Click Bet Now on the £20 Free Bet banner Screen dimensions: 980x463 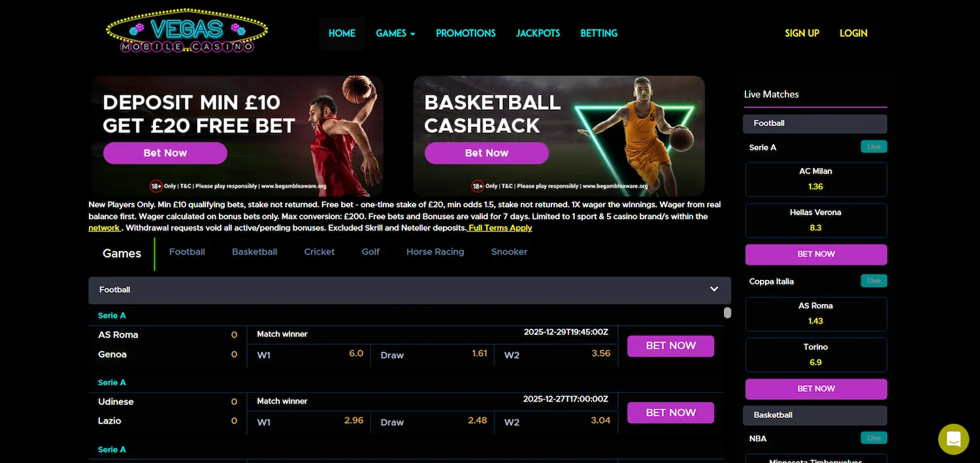click(x=165, y=152)
